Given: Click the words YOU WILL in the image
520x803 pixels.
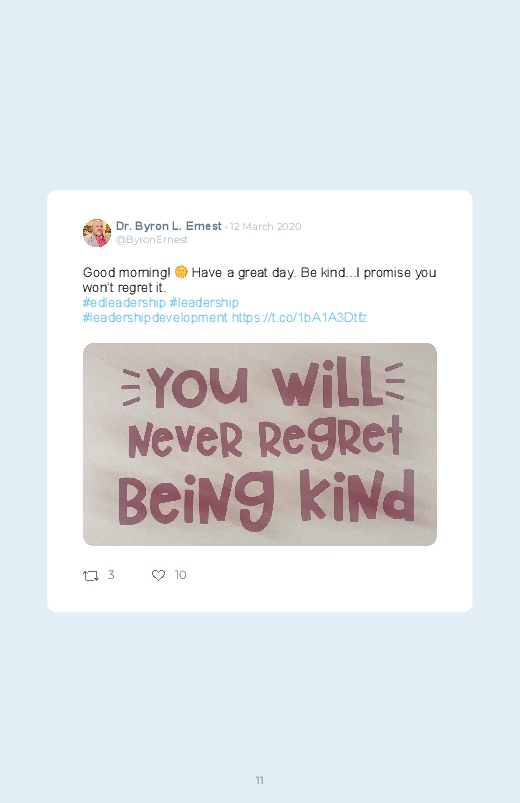Looking at the screenshot, I should click(264, 382).
